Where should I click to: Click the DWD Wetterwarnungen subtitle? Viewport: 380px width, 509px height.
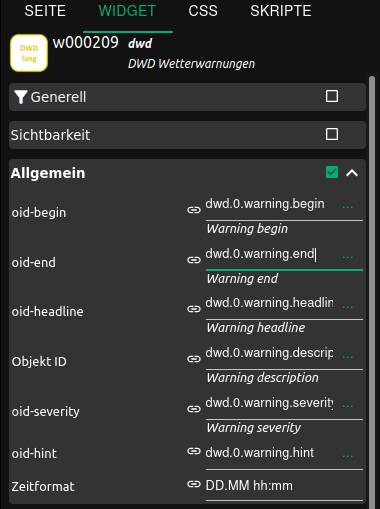point(191,64)
